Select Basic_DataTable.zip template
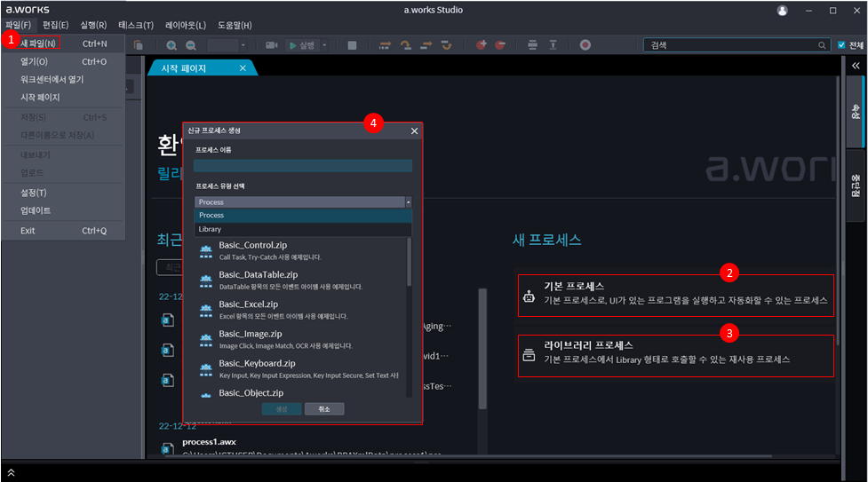The width and height of the screenshot is (868, 482). (300, 280)
